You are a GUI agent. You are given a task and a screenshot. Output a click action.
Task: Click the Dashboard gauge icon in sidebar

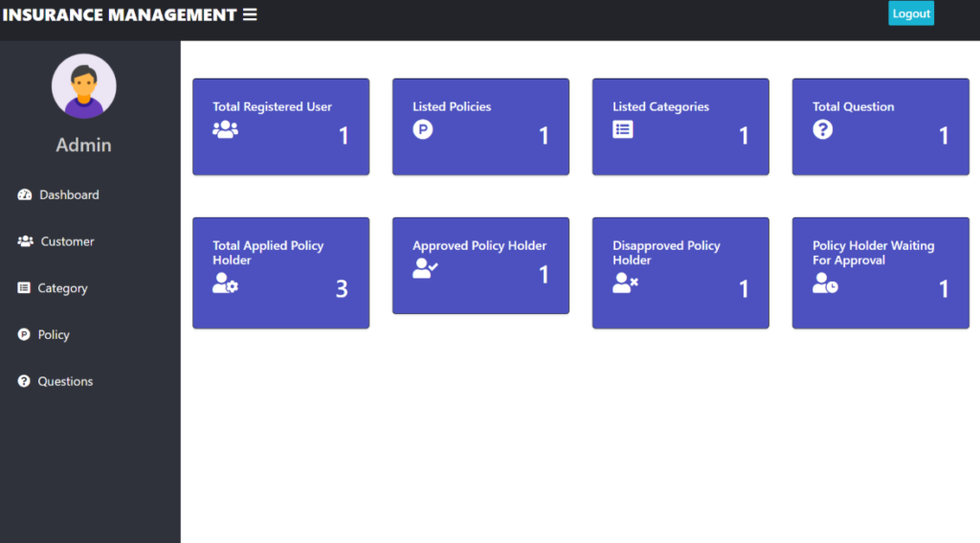pyautogui.click(x=24, y=194)
